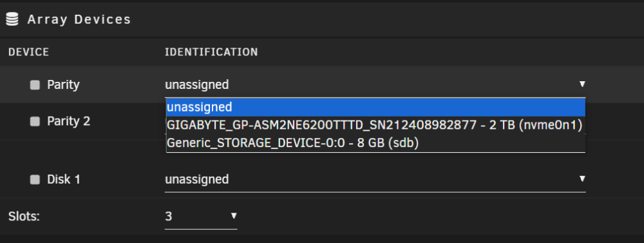644x243 pixels.
Task: Click the Slots value showing 3
Action: (201, 217)
